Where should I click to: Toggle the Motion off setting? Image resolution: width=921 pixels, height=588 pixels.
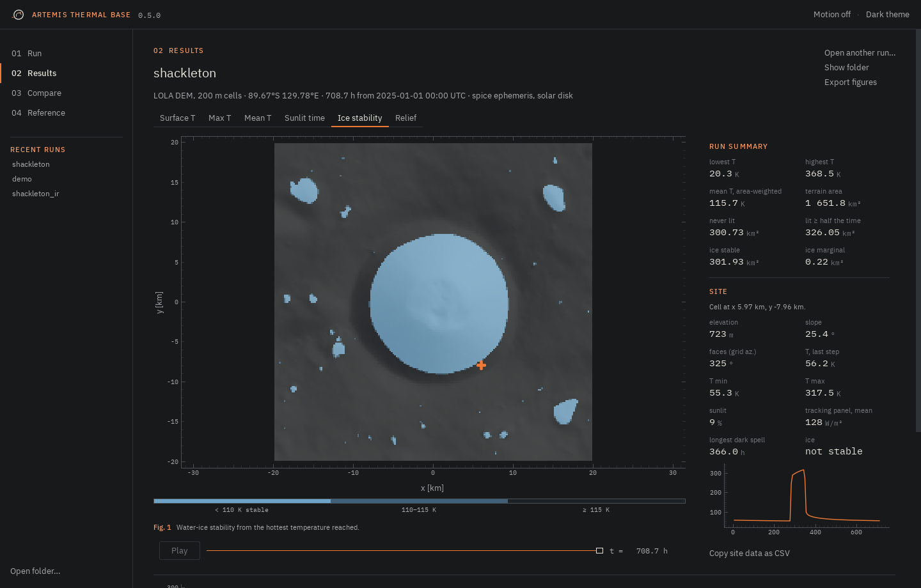pos(831,14)
